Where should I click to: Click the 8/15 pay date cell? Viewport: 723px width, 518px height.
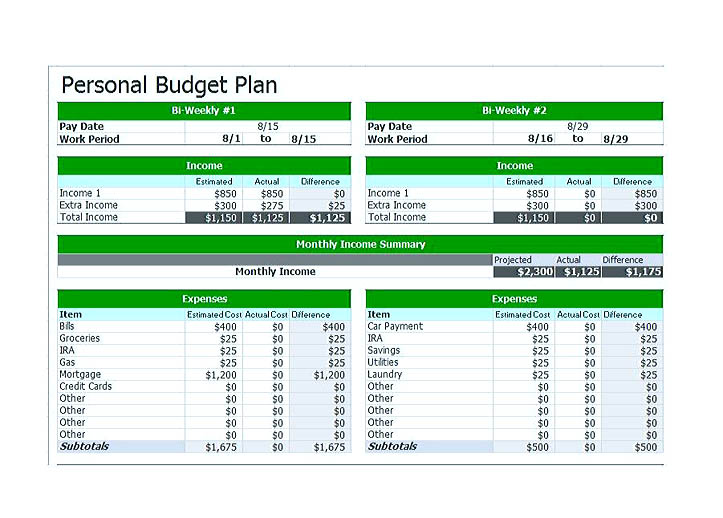point(268,126)
